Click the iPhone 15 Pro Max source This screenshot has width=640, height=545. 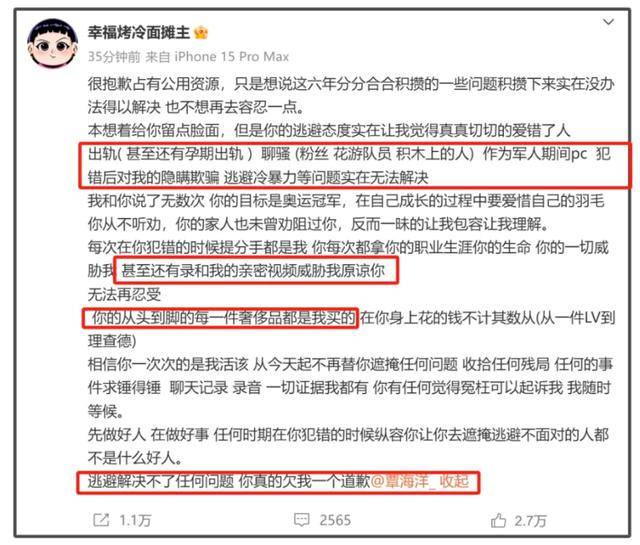coord(231,56)
